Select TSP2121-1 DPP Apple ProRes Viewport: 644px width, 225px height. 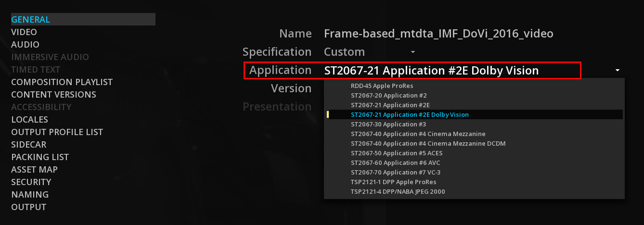tap(393, 182)
